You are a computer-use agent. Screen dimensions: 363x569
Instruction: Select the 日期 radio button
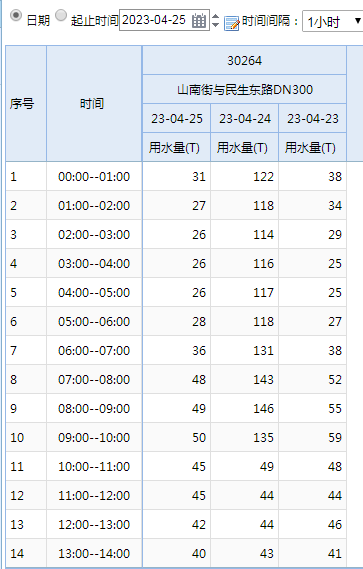click(16, 15)
